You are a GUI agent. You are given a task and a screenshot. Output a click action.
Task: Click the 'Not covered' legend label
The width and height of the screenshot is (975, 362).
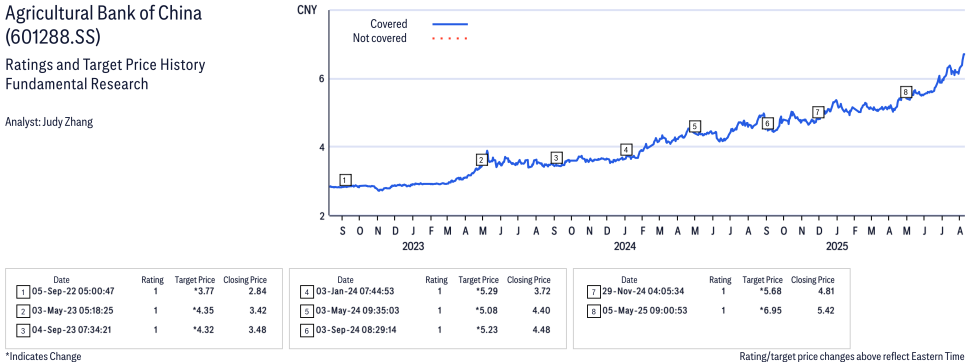(380, 39)
